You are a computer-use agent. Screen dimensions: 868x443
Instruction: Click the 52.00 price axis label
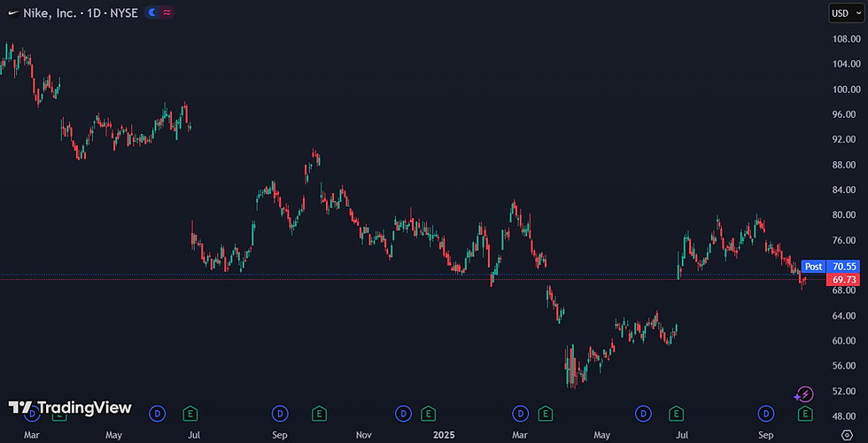click(845, 391)
